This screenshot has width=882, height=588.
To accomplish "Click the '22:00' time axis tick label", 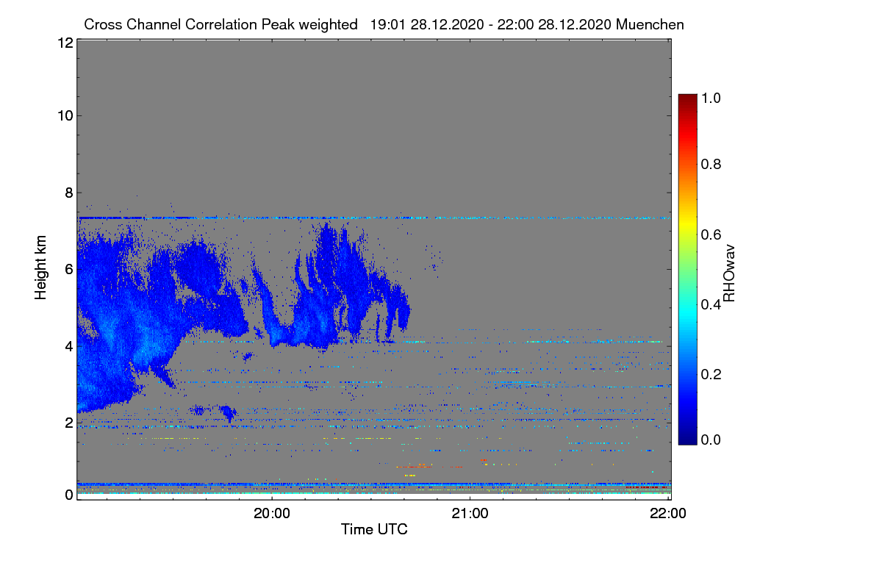I will [x=668, y=514].
